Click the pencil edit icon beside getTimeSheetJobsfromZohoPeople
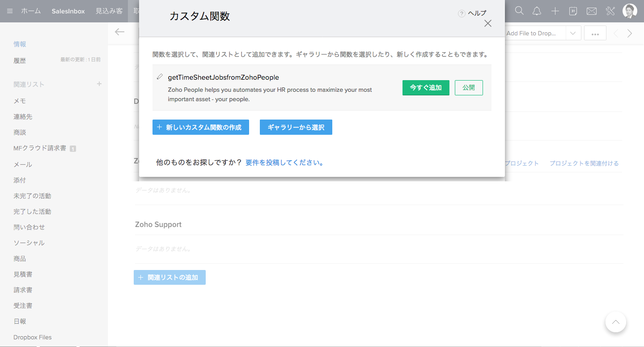Image resolution: width=644 pixels, height=347 pixels. pos(160,77)
